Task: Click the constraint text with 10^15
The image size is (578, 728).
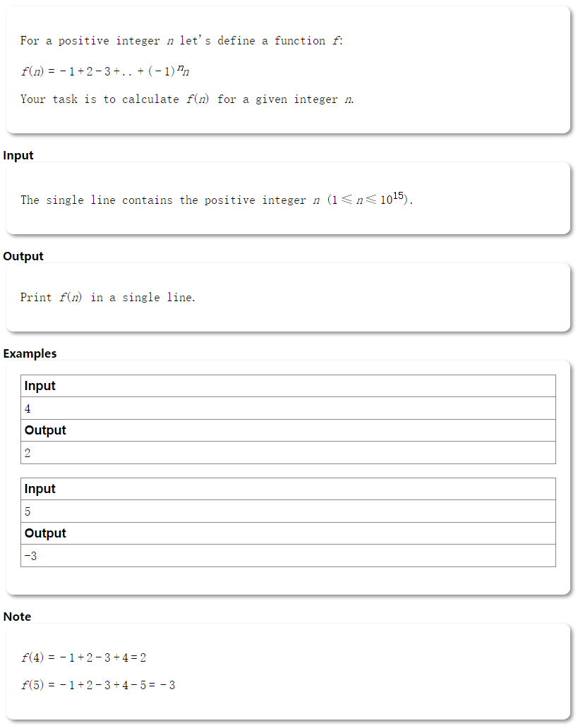Action: pos(370,199)
